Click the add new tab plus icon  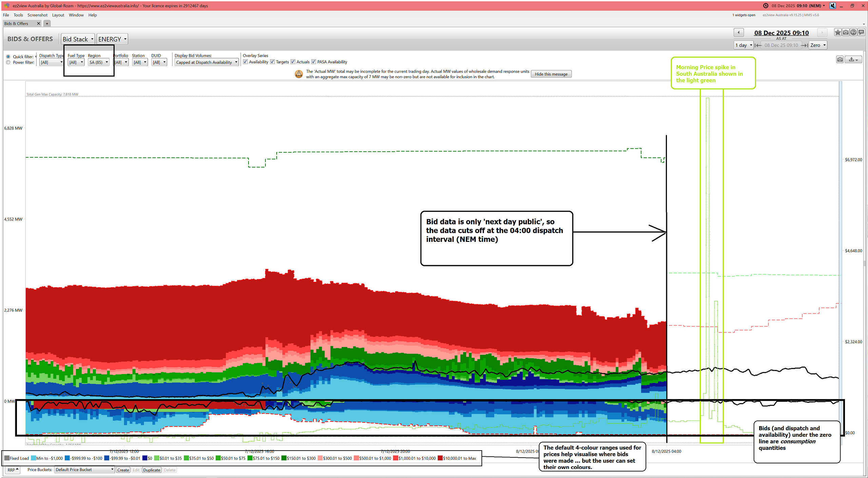(x=47, y=23)
